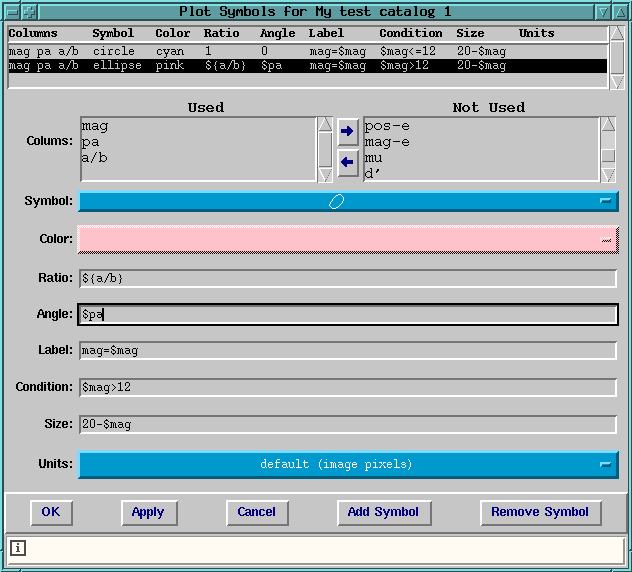Click the OK button
The height and width of the screenshot is (572, 632).
coord(51,512)
